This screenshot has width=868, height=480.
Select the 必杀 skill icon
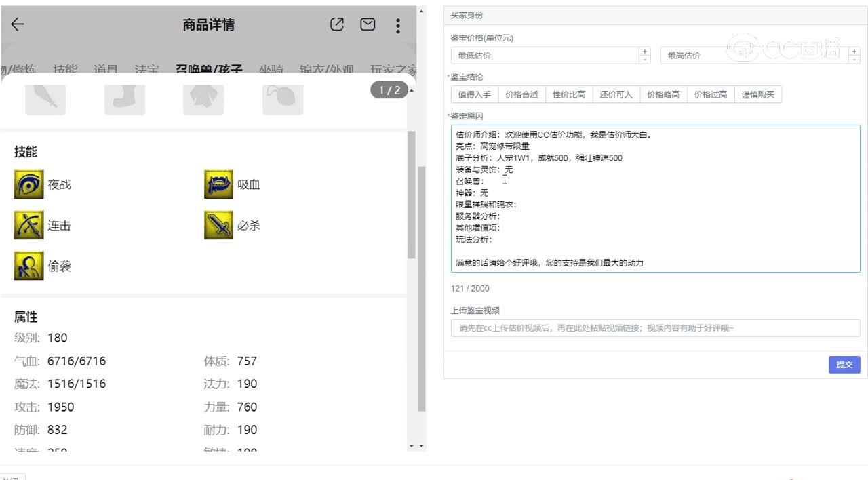218,225
